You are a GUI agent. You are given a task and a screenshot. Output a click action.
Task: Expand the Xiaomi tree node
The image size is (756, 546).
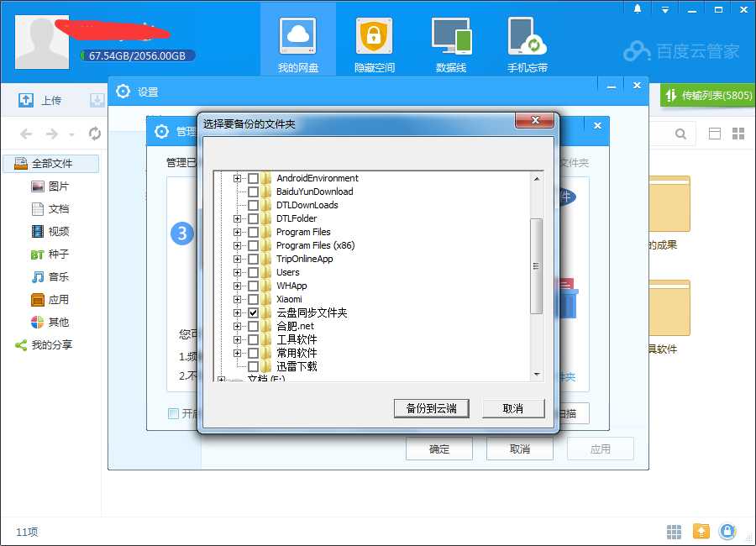click(x=237, y=300)
